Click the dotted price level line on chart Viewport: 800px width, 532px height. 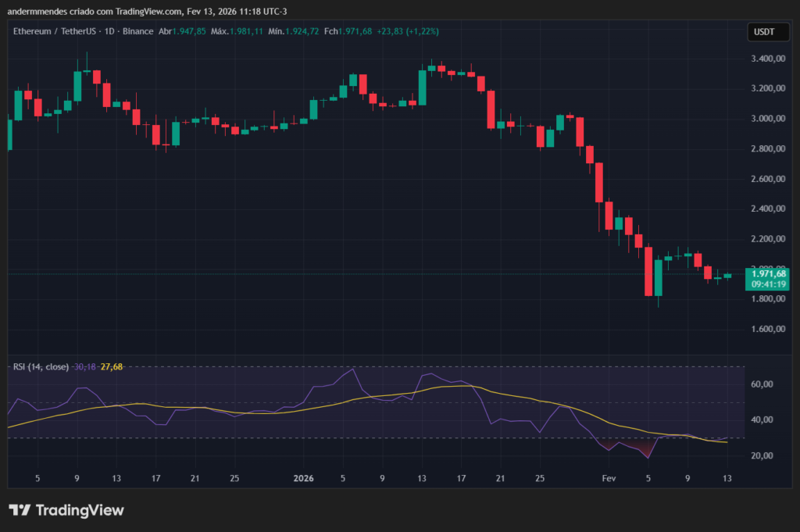click(312, 273)
